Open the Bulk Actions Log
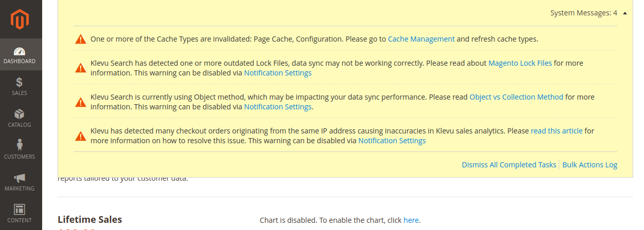This screenshot has width=644, height=230. point(590,165)
